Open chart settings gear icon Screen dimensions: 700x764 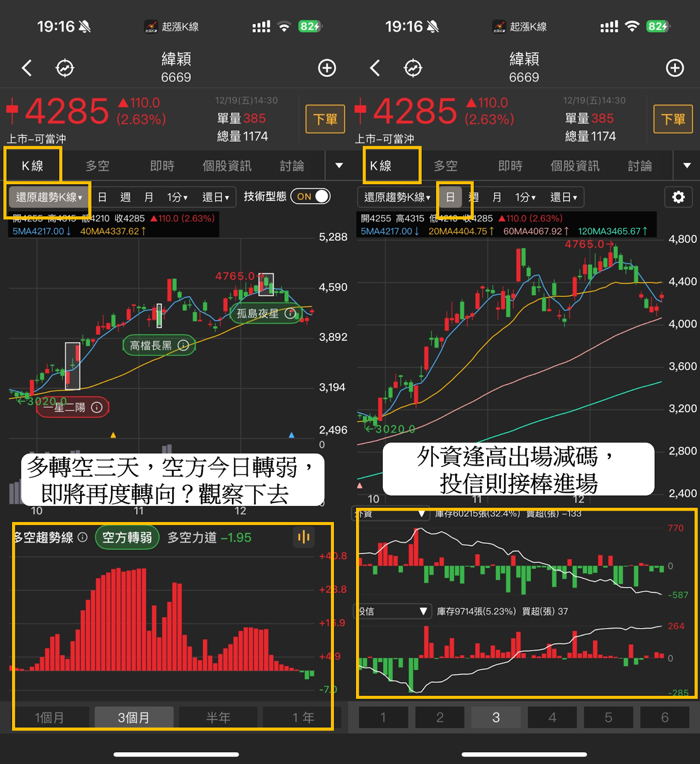[679, 197]
